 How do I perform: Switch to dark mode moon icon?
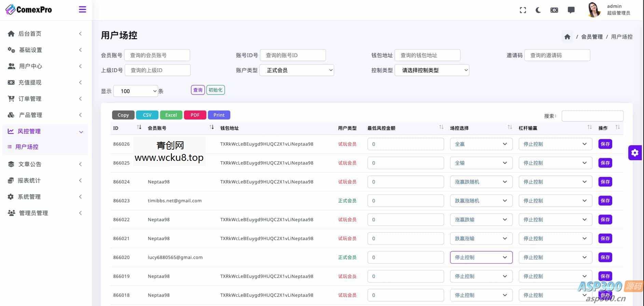[538, 10]
